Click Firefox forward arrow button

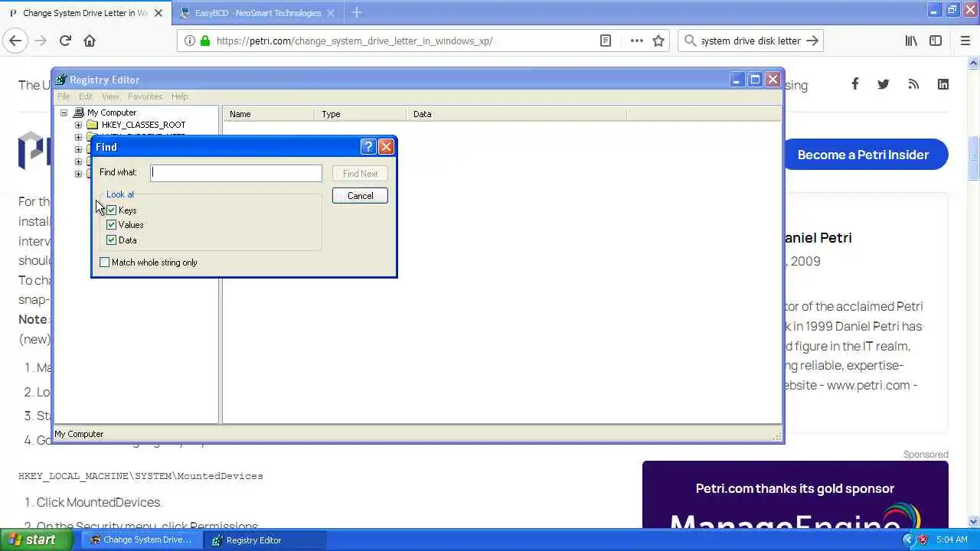[41, 41]
